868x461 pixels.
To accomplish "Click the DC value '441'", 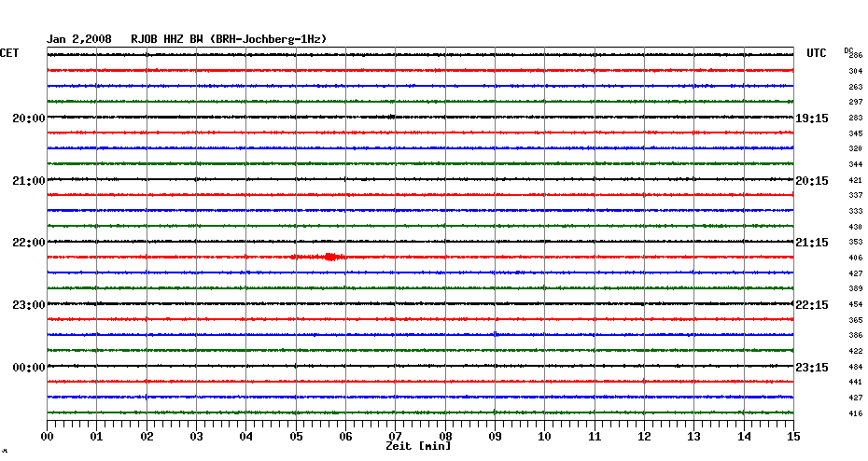I will point(856,383).
